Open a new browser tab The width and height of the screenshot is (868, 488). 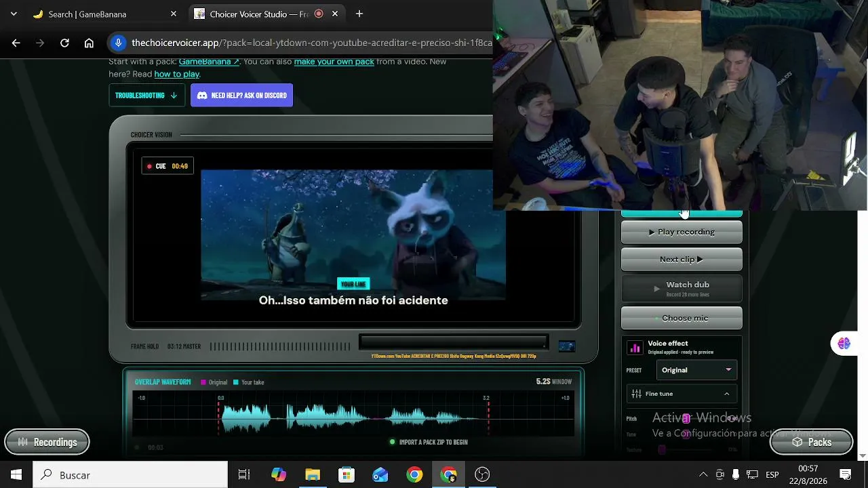[359, 14]
